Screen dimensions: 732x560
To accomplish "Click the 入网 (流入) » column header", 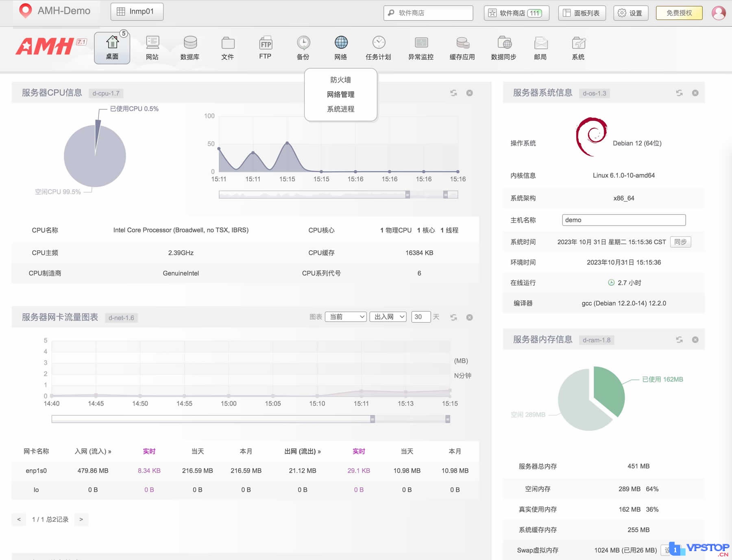I will (93, 451).
